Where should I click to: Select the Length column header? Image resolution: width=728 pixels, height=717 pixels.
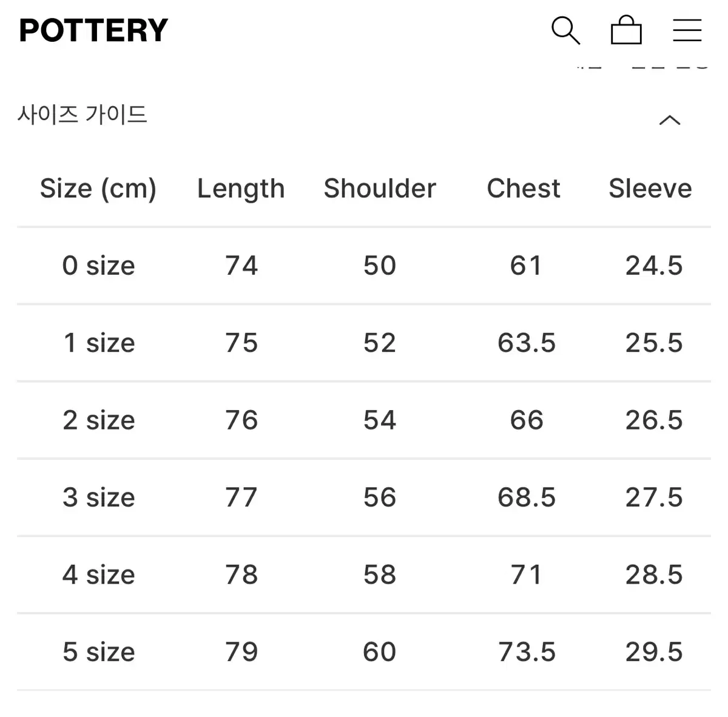tap(241, 189)
